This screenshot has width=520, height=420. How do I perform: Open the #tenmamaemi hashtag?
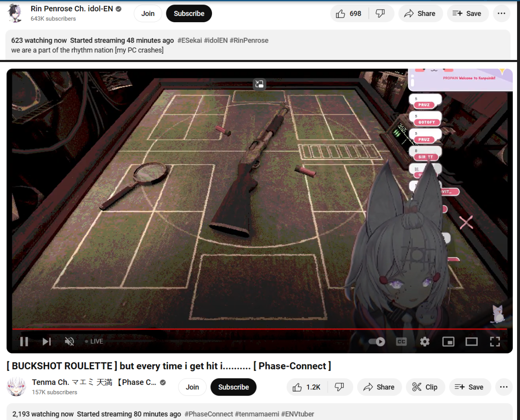pos(257,414)
